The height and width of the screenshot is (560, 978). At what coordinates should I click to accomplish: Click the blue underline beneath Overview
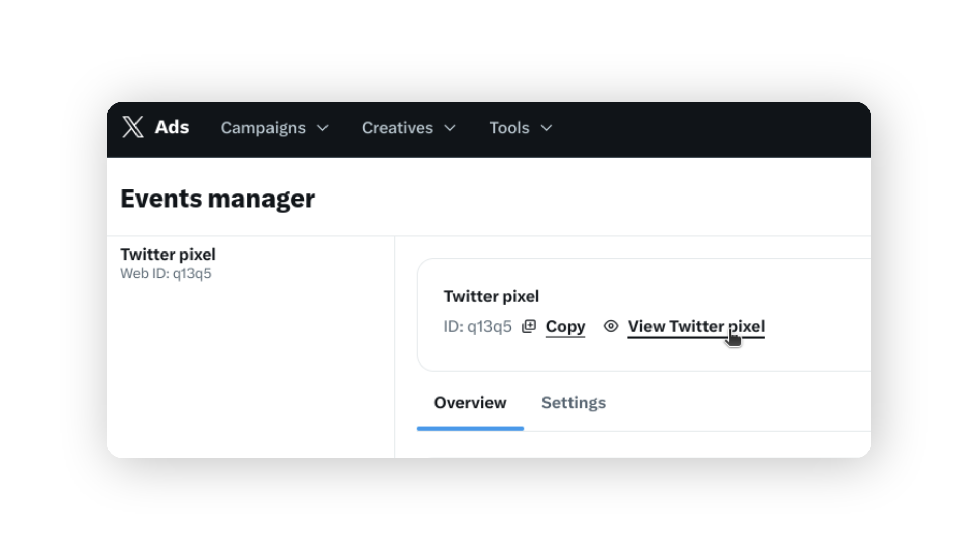tap(470, 429)
